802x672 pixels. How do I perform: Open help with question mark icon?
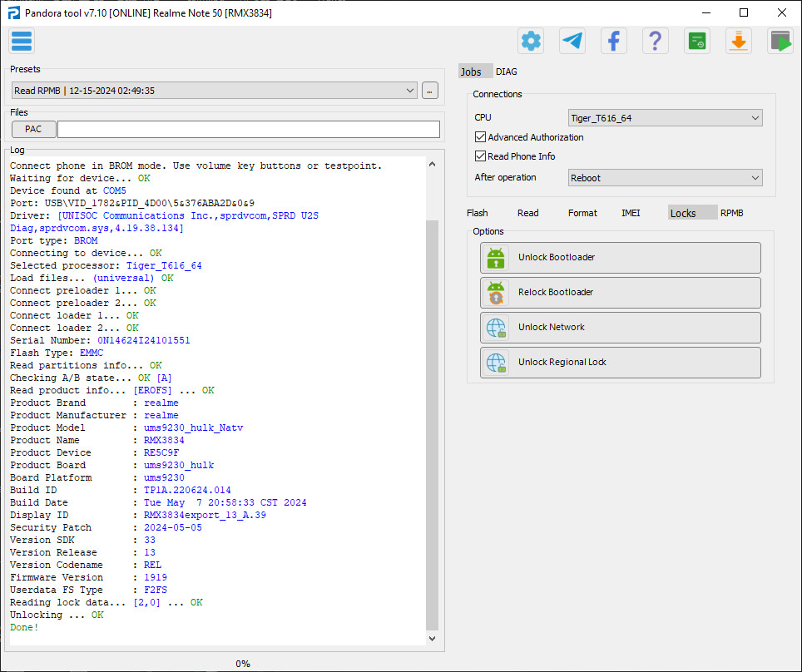pyautogui.click(x=656, y=41)
